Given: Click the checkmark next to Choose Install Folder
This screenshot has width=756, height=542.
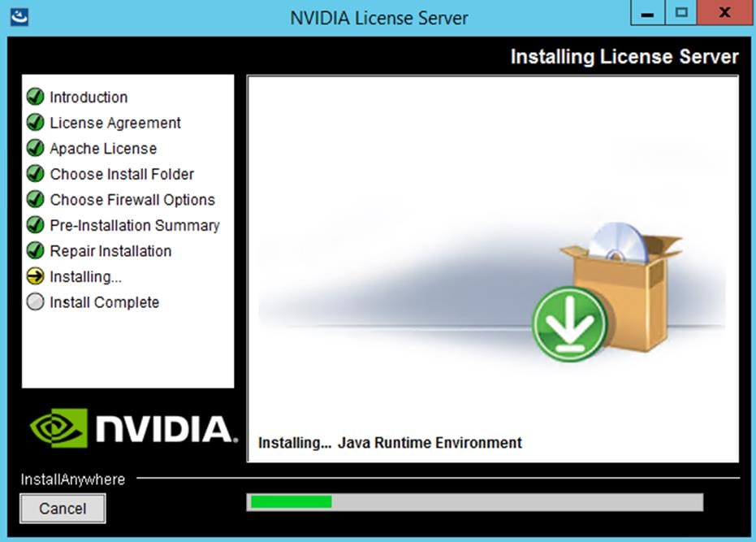Looking at the screenshot, I should (35, 173).
